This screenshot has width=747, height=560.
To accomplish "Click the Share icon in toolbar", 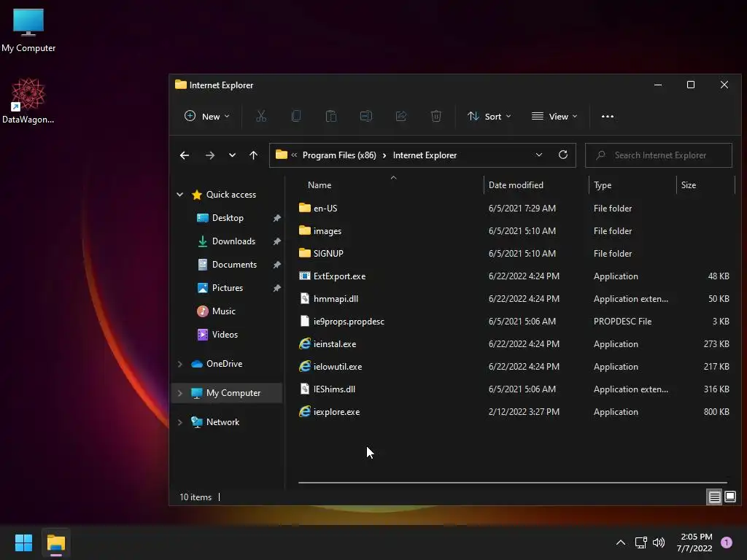I will click(401, 116).
